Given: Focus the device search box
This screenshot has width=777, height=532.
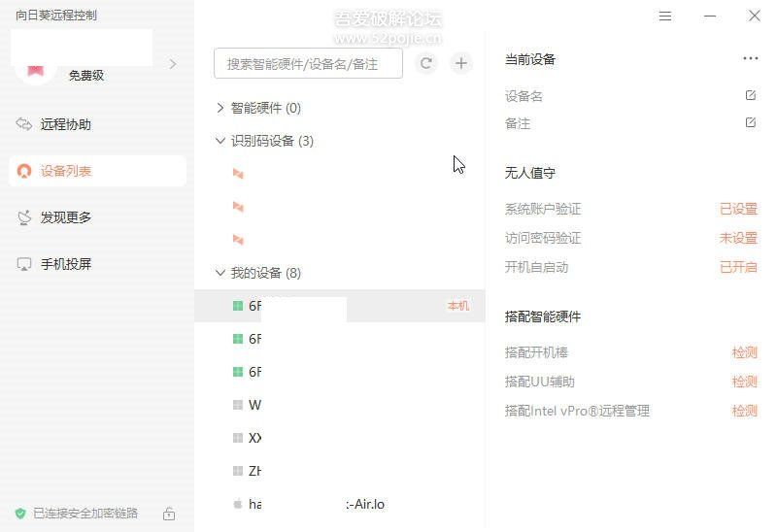Looking at the screenshot, I should tap(308, 63).
